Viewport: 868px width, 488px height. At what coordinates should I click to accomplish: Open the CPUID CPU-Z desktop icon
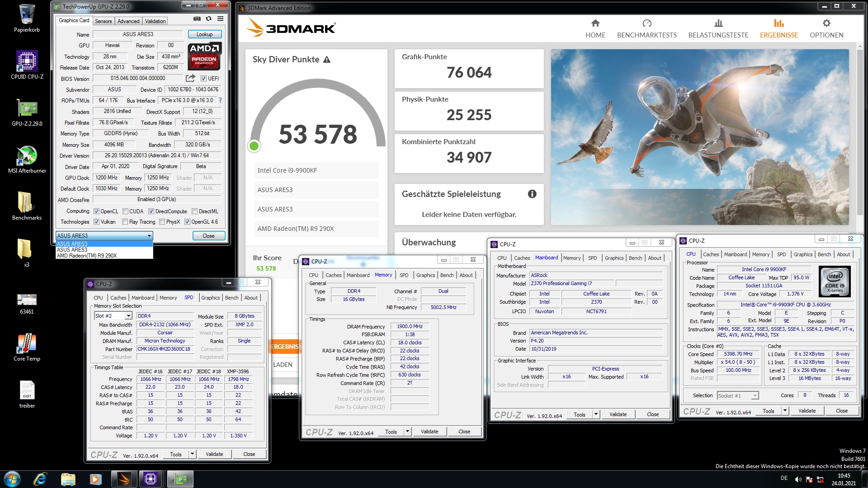tap(27, 65)
